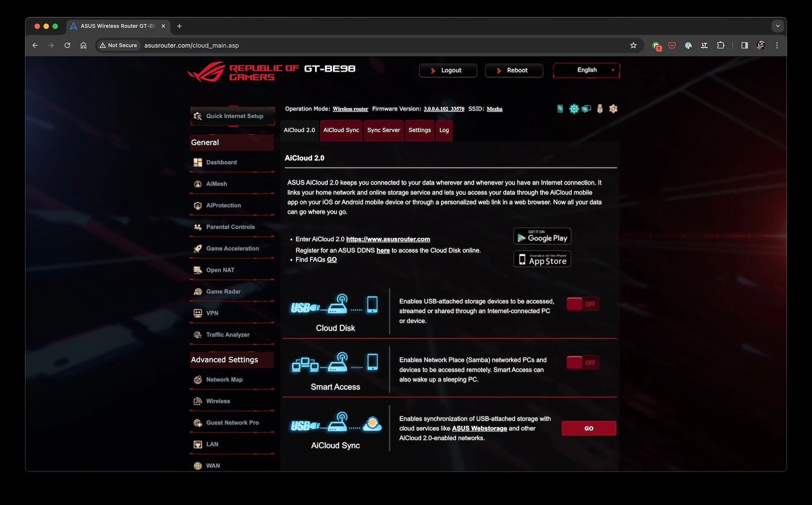The width and height of the screenshot is (812, 505).
Task: Select the AiCloud 2.0 tab
Action: click(x=299, y=130)
